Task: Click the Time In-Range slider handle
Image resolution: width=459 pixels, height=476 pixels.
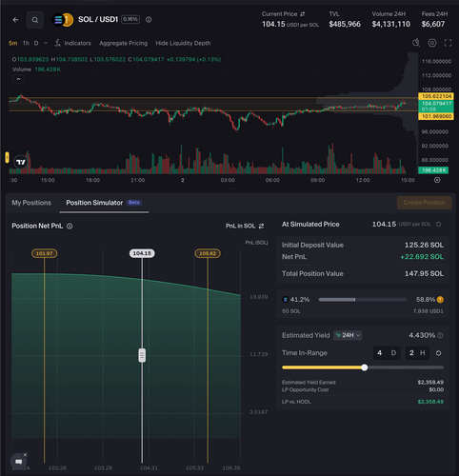Action: pos(365,367)
